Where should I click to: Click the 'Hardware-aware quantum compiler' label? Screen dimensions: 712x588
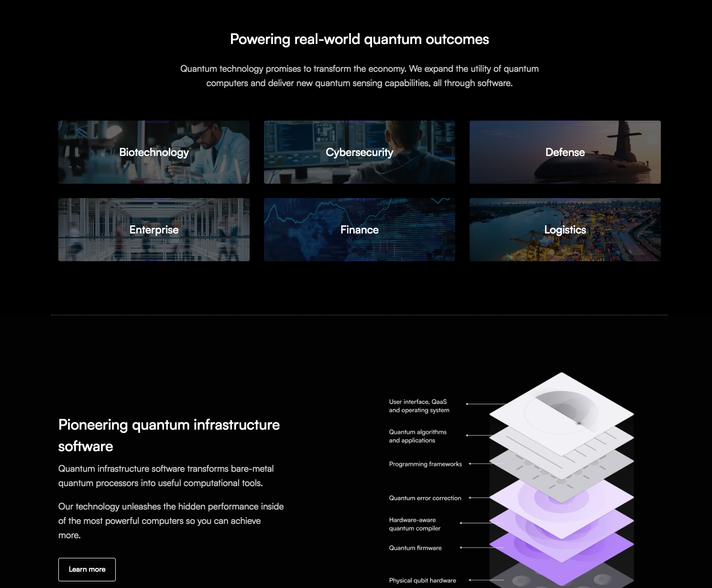(415, 524)
